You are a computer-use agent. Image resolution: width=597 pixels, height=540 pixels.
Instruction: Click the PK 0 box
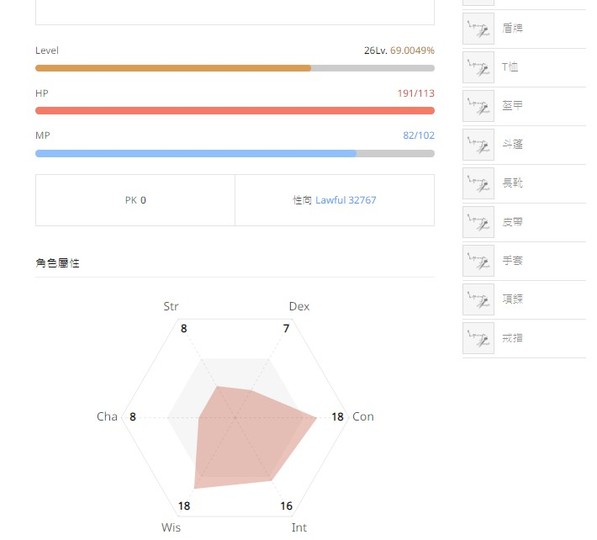[135, 200]
